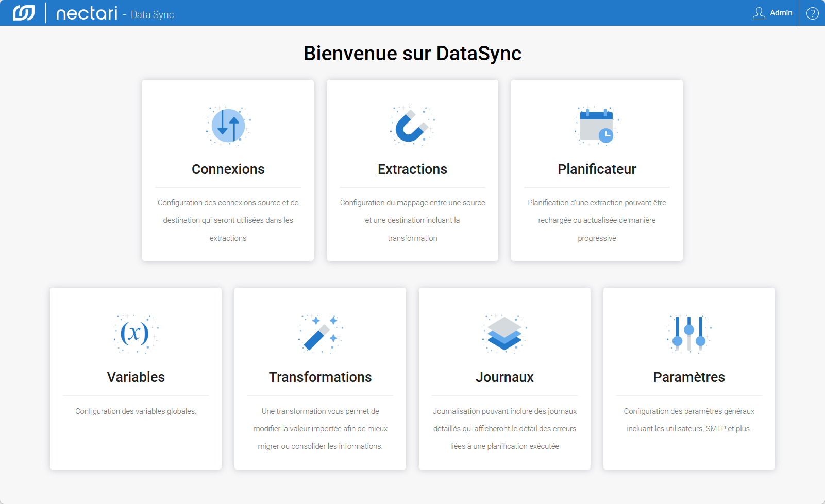
Task: Click the Data Sync header label
Action: pyautogui.click(x=152, y=15)
